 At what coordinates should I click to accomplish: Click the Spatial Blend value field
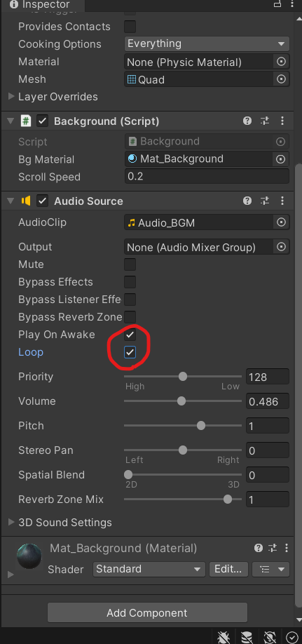[x=268, y=475]
